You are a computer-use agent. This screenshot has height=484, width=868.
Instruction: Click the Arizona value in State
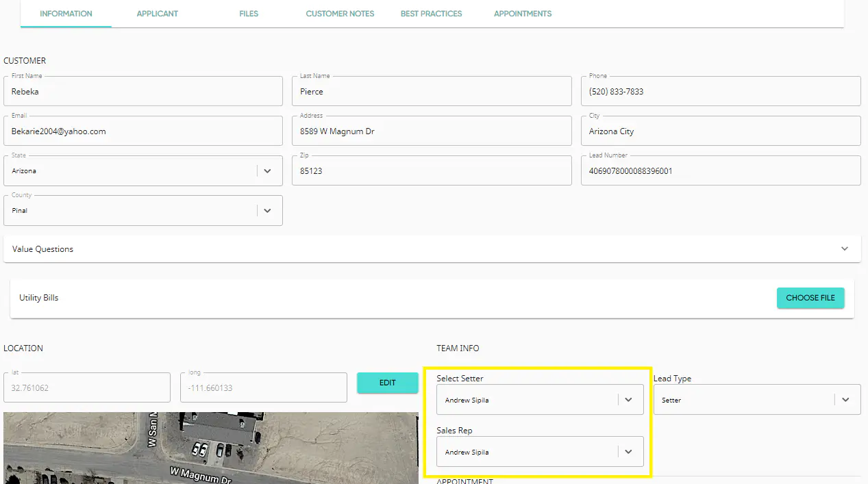pyautogui.click(x=24, y=171)
